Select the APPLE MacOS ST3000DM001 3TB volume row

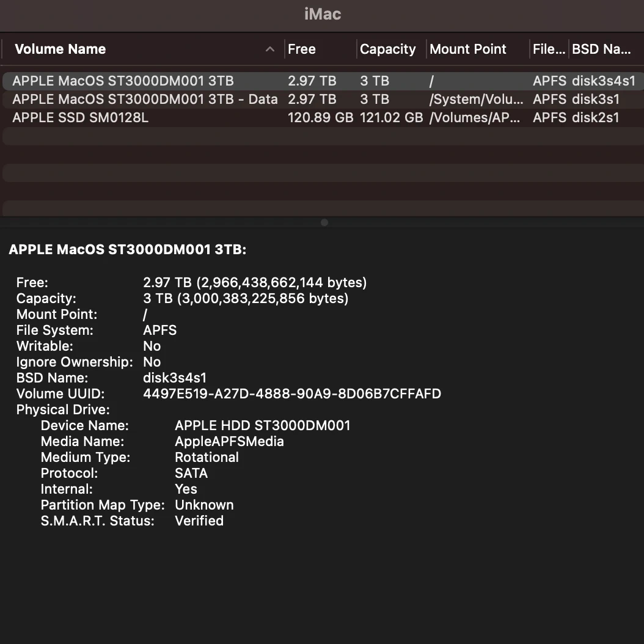[x=123, y=81]
